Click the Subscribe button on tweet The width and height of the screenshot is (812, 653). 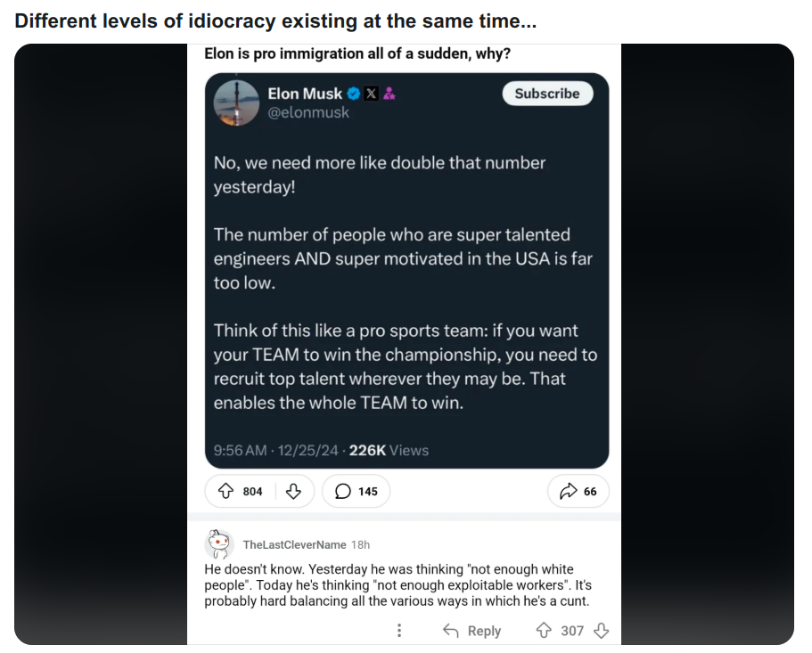(x=547, y=94)
